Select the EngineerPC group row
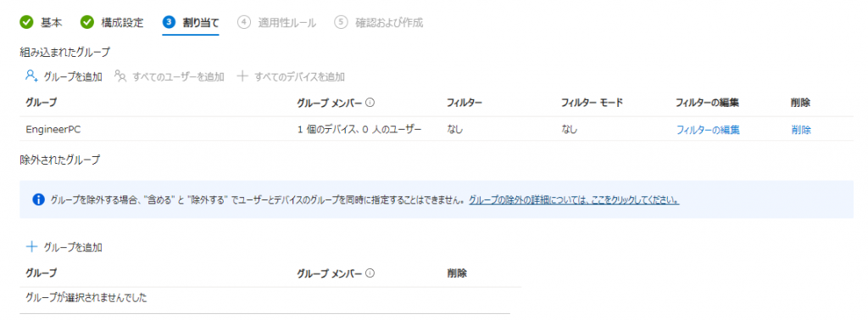Viewport: 868px width, 320px height. click(x=437, y=130)
